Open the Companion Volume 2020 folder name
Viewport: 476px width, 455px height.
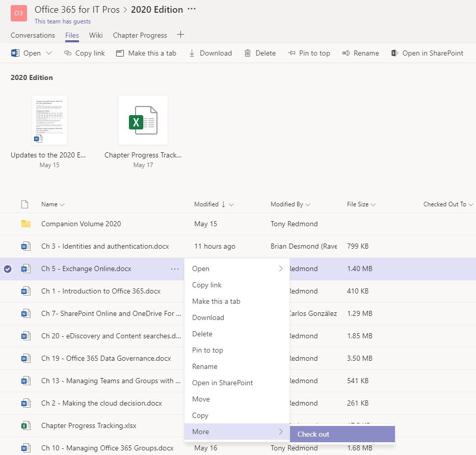81,224
